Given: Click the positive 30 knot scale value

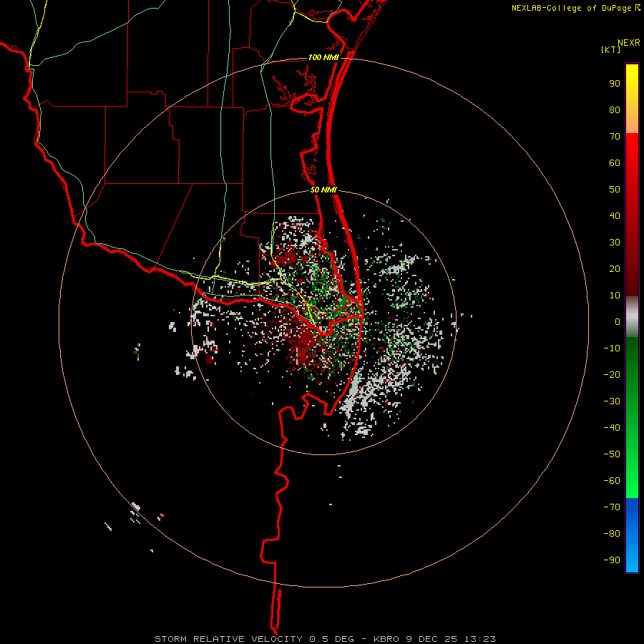Looking at the screenshot, I should [615, 243].
